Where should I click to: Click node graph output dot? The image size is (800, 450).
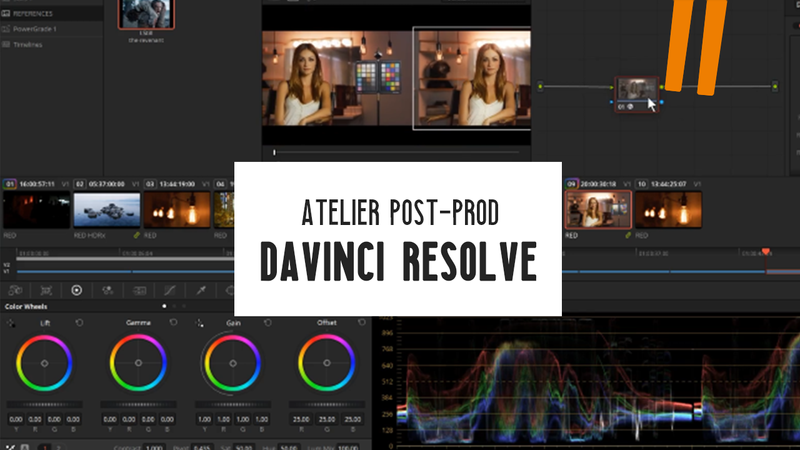click(775, 86)
